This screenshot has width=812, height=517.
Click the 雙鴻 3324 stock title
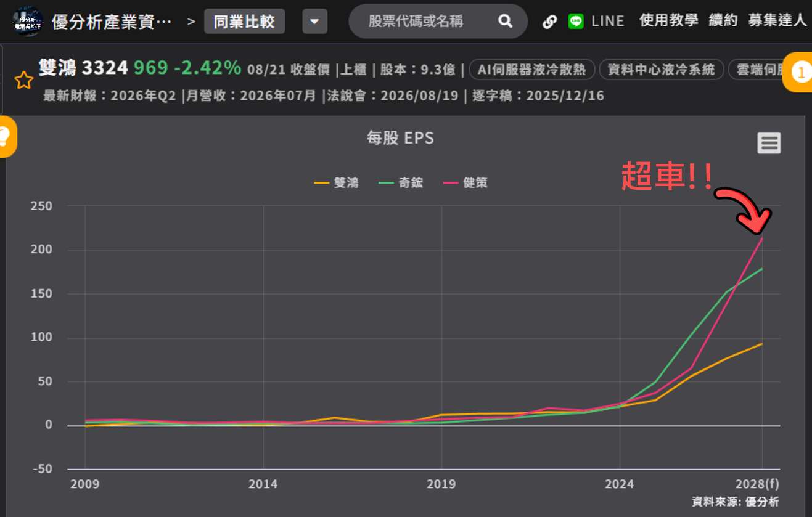(x=83, y=67)
